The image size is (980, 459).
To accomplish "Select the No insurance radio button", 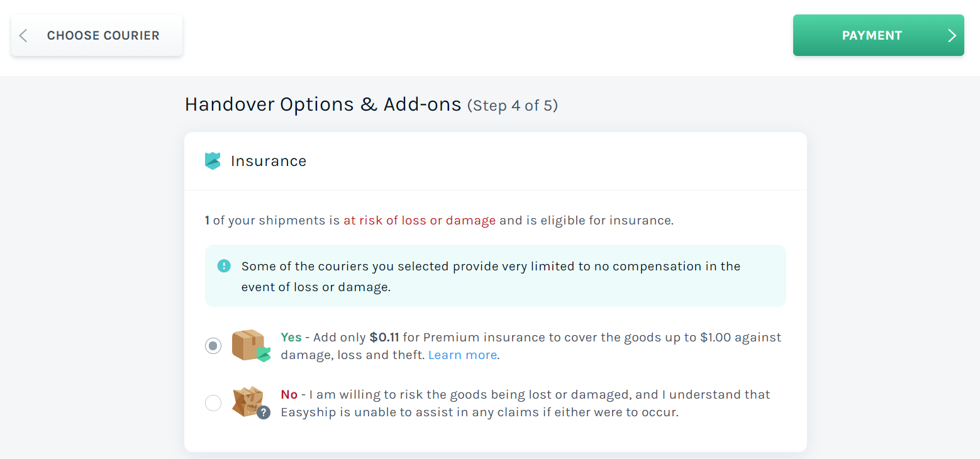I will coord(213,403).
